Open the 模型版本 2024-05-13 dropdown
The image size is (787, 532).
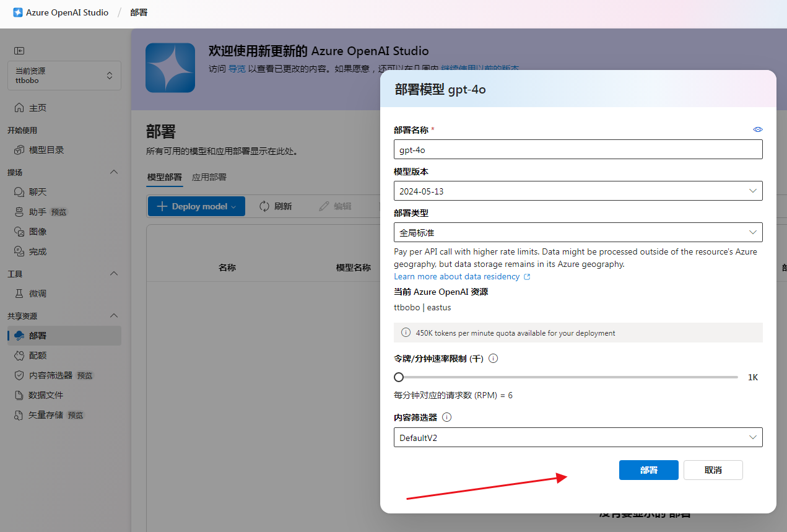578,191
